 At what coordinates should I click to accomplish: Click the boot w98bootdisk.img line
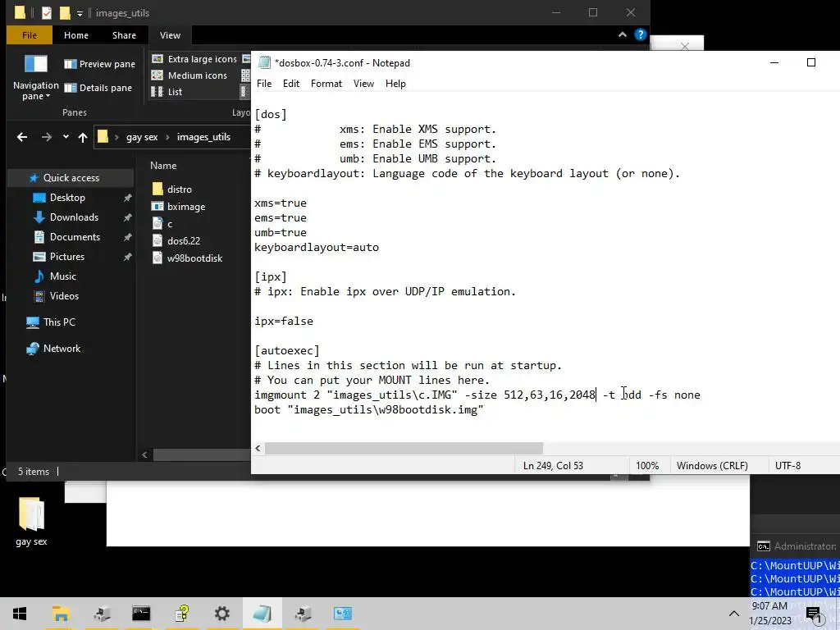pyautogui.click(x=369, y=410)
